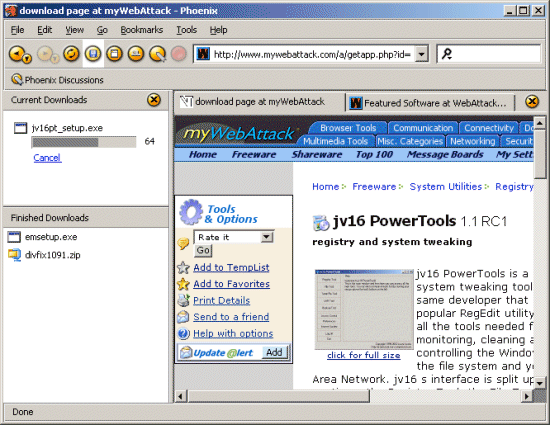Click into the address bar URL field
This screenshot has width=550, height=425.
(312, 54)
